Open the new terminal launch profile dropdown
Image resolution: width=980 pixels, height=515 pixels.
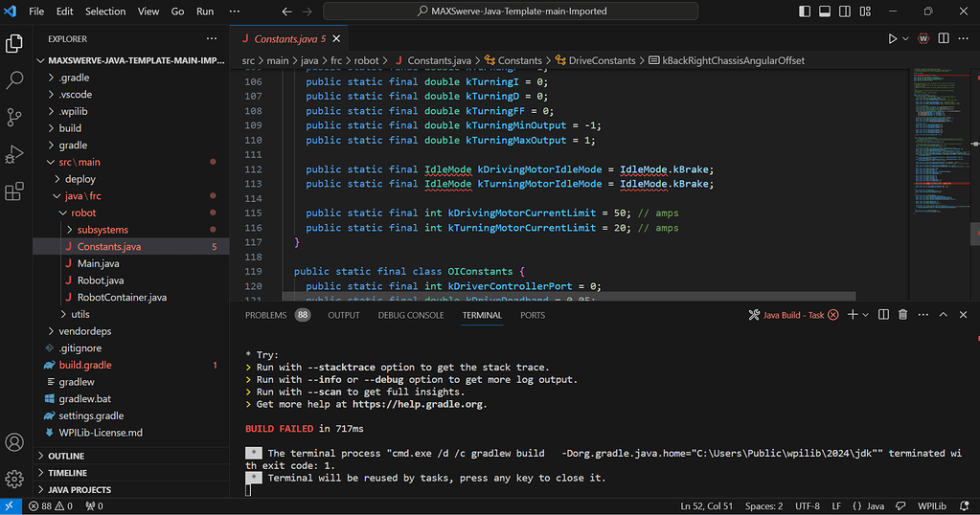pyautogui.click(x=866, y=315)
